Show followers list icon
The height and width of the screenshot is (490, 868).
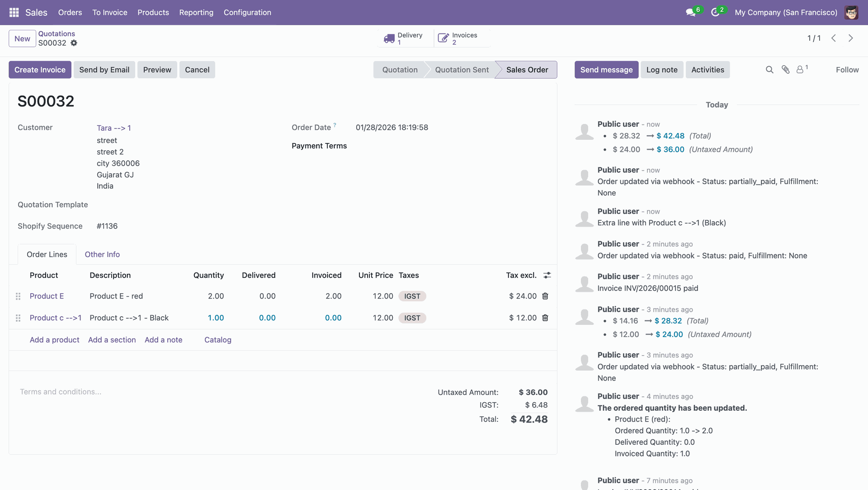tap(800, 70)
